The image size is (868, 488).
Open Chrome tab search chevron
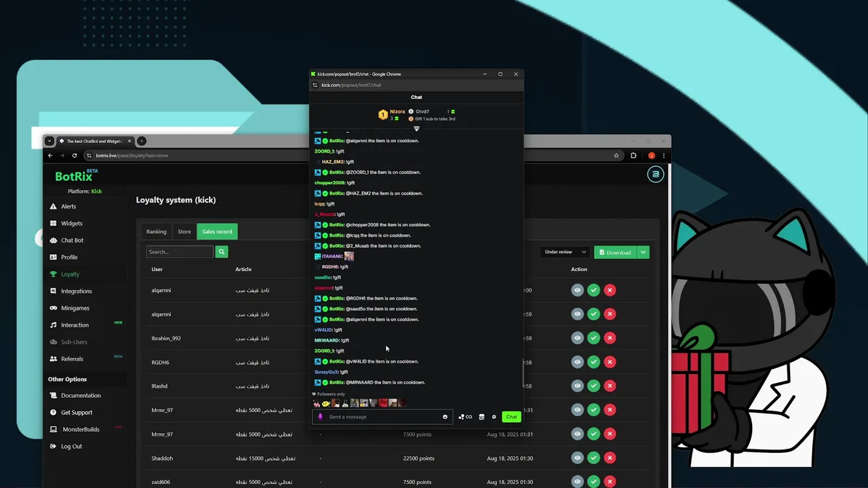[50, 141]
